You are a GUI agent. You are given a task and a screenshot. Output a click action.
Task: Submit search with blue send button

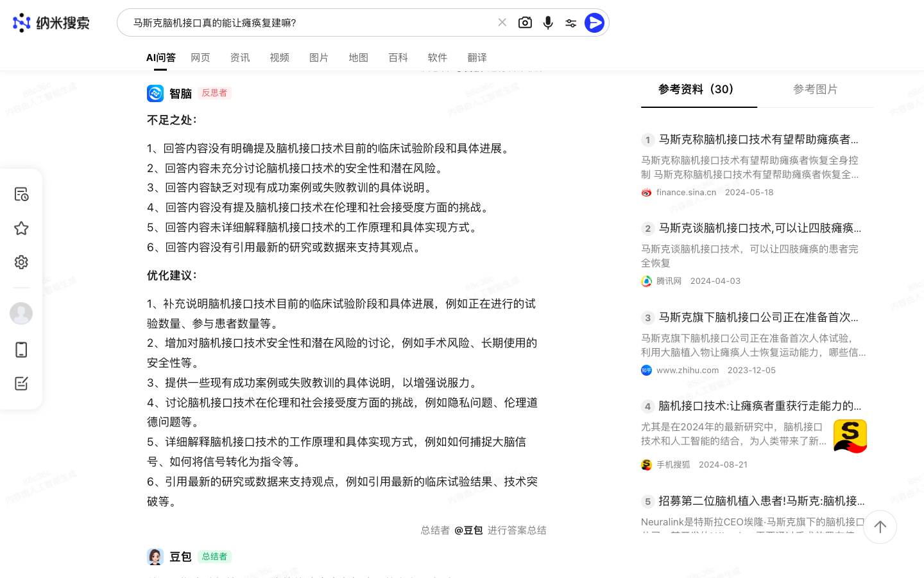pyautogui.click(x=595, y=22)
